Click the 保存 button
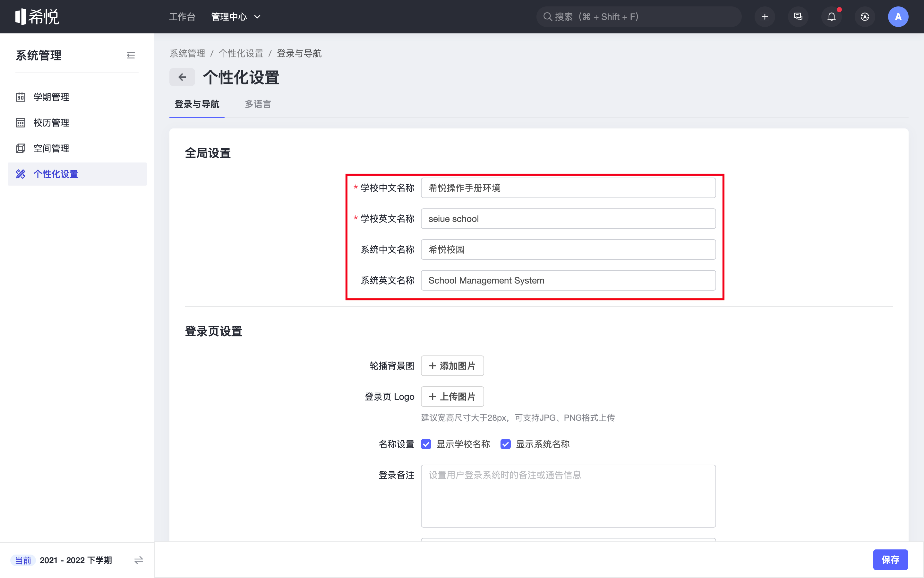The height and width of the screenshot is (578, 924). tap(890, 560)
